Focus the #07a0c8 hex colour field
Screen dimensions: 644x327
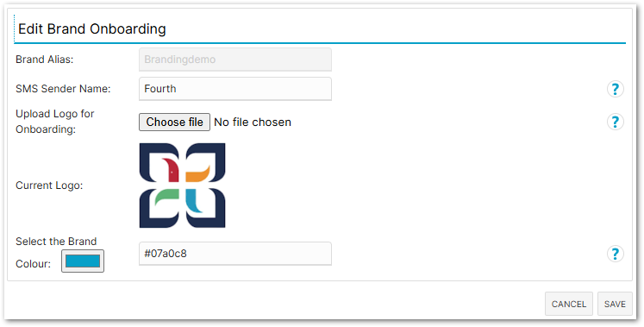click(x=235, y=254)
